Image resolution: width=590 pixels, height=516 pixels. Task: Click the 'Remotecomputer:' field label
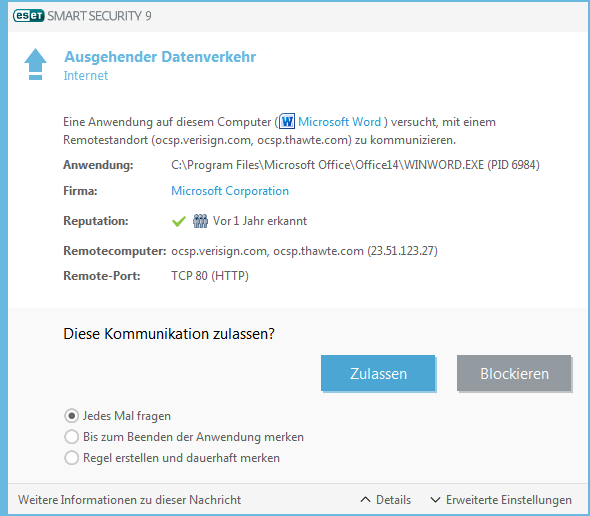[115, 251]
